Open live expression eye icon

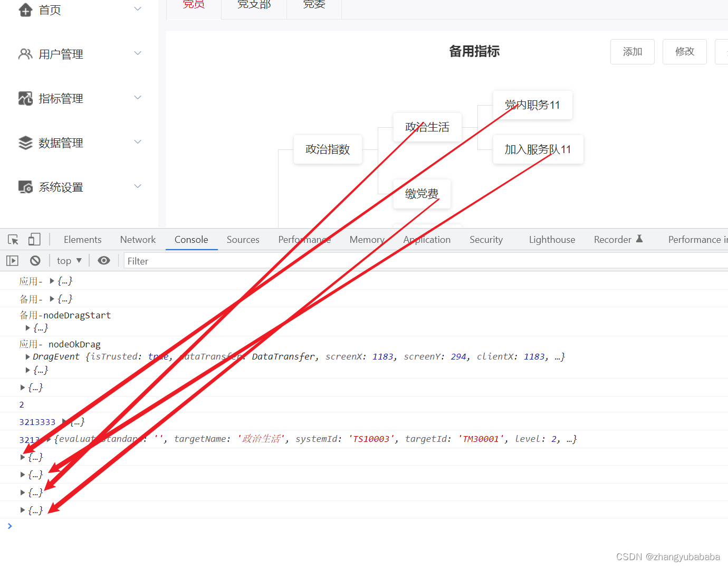104,260
